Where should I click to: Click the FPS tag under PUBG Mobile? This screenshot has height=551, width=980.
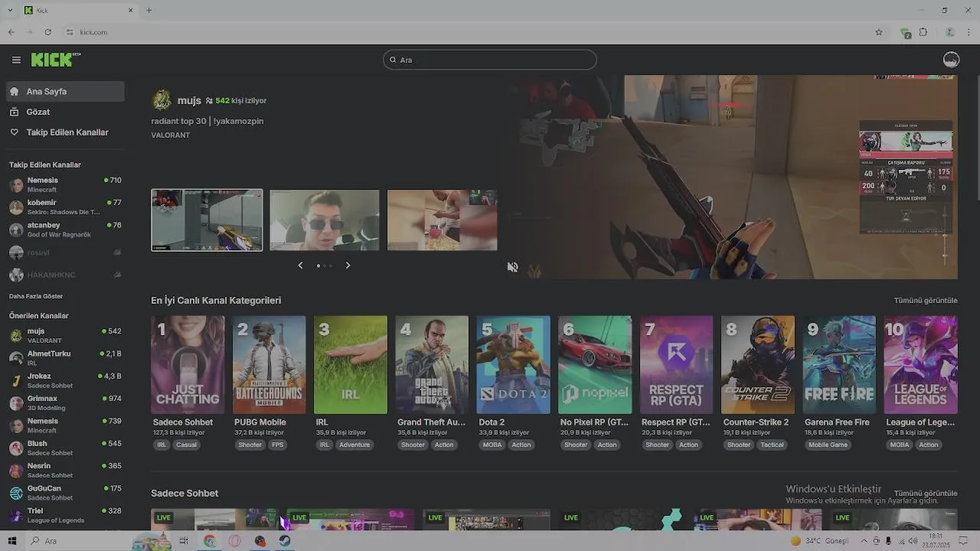pos(277,445)
